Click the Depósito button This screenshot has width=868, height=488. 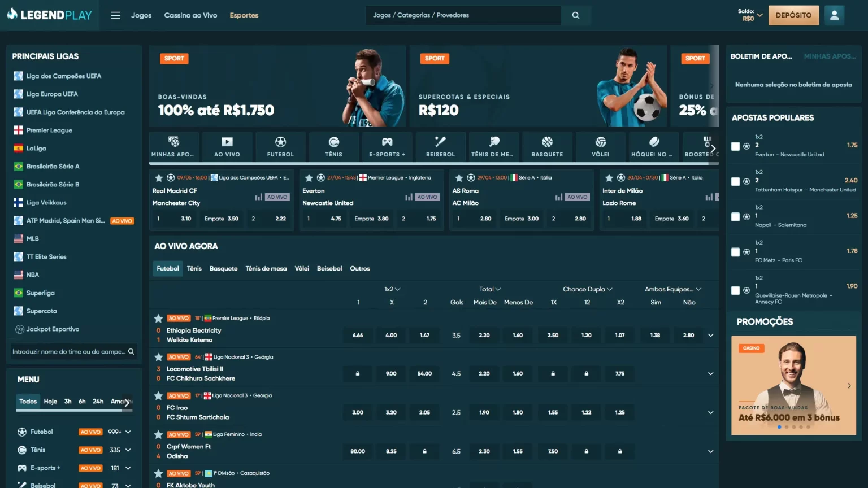[793, 15]
